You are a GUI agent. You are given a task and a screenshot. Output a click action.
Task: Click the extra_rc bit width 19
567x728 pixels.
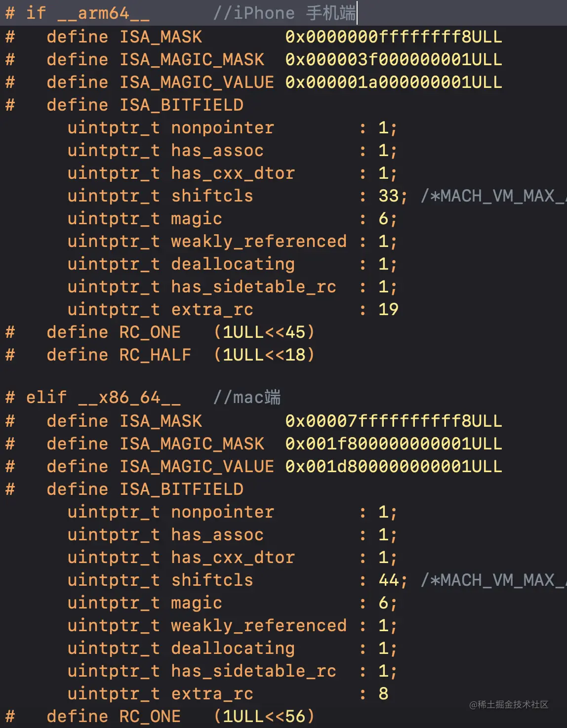388,309
